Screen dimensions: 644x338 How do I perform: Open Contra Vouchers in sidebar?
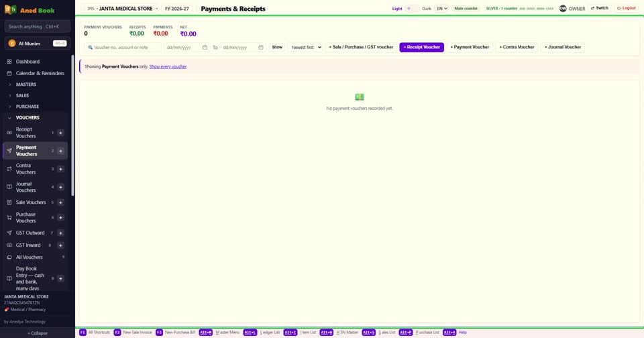coord(26,169)
